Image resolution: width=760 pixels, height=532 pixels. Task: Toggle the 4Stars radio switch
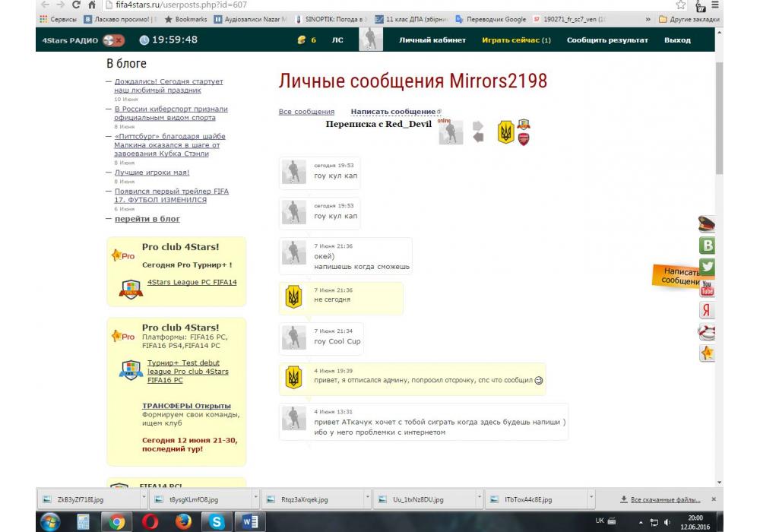tap(114, 40)
